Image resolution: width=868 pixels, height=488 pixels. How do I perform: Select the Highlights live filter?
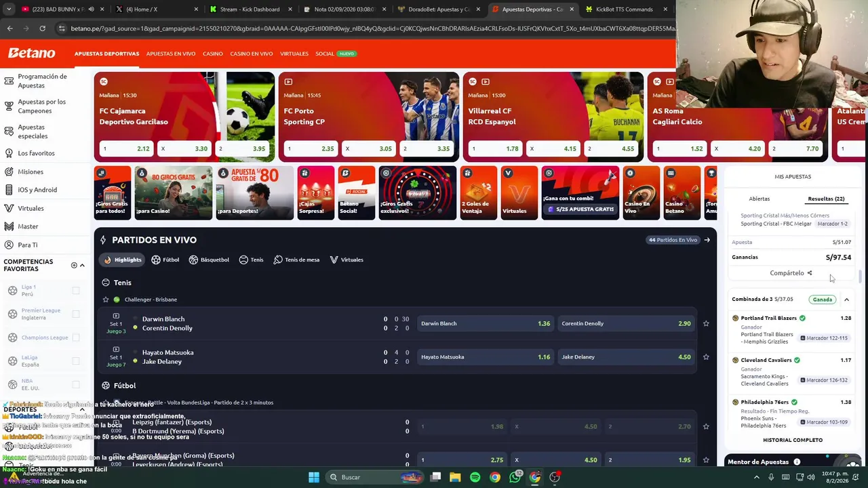pyautogui.click(x=123, y=260)
